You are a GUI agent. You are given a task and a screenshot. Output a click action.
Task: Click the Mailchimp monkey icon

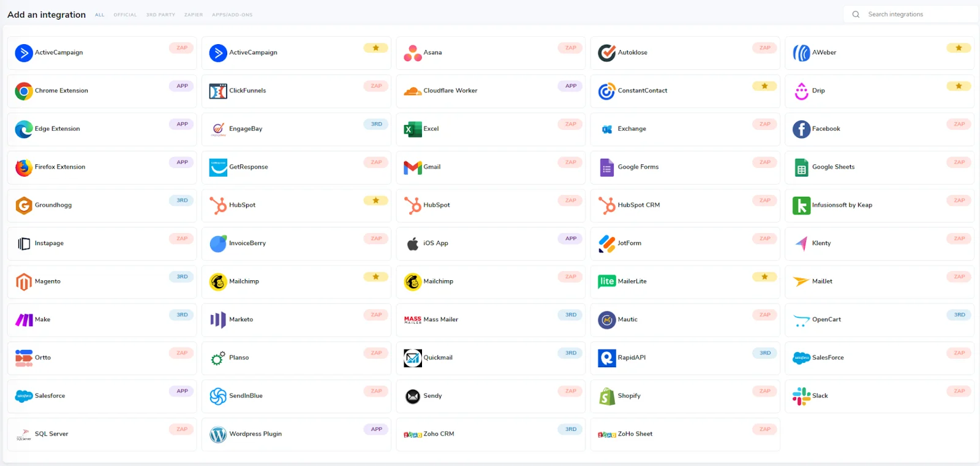click(x=217, y=281)
